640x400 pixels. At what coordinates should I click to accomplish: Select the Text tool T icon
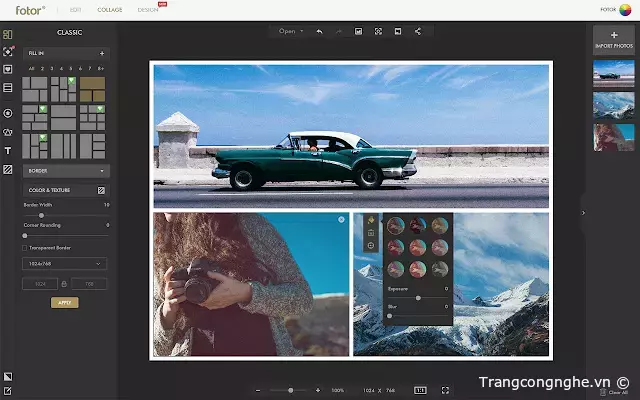pyautogui.click(x=8, y=151)
